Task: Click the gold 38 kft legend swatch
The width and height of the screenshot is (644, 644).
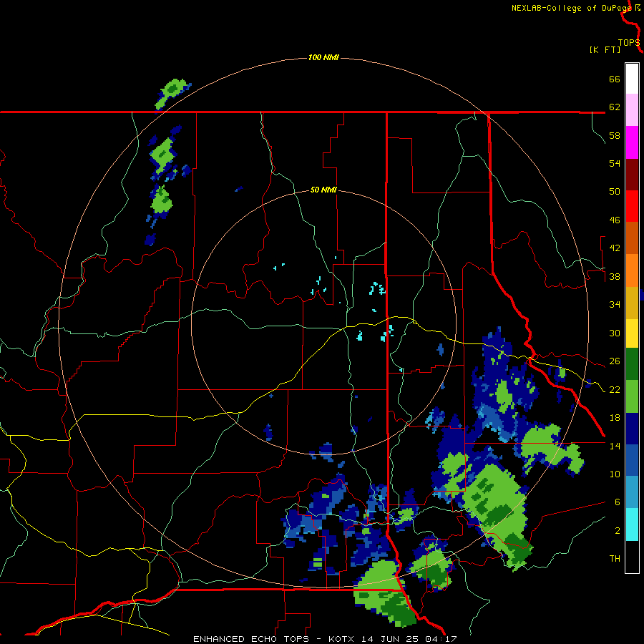Action: point(632,303)
